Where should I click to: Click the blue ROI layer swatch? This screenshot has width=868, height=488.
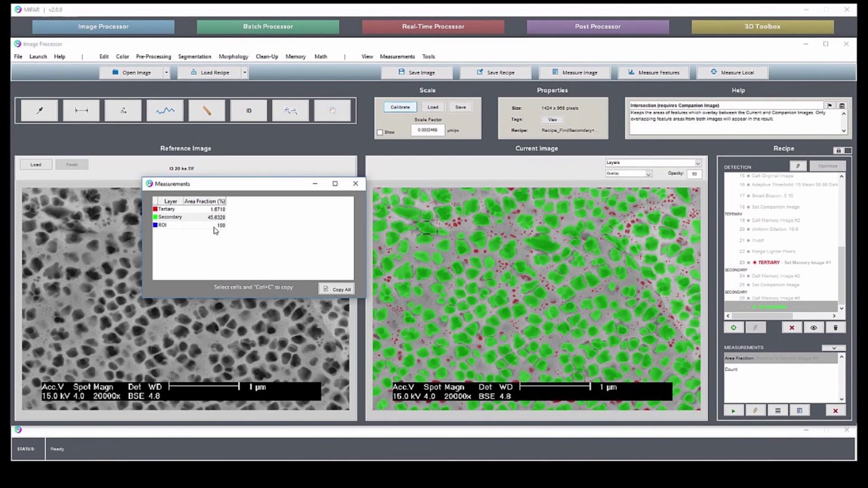pos(155,225)
